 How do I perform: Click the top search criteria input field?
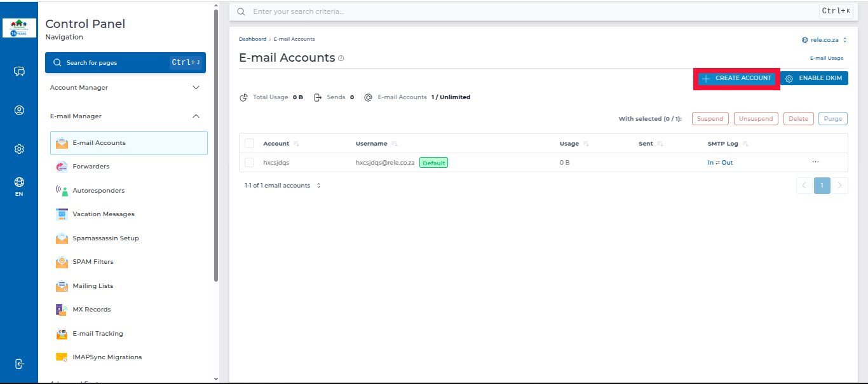[x=527, y=11]
